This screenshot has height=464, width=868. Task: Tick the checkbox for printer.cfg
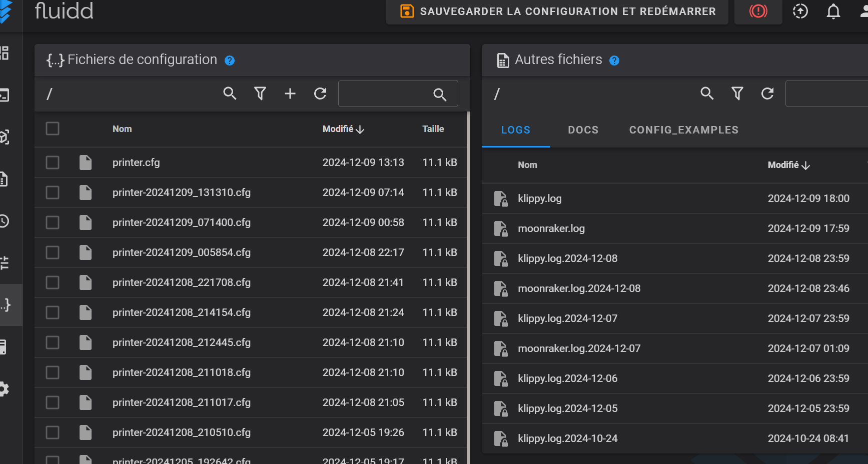coord(53,162)
